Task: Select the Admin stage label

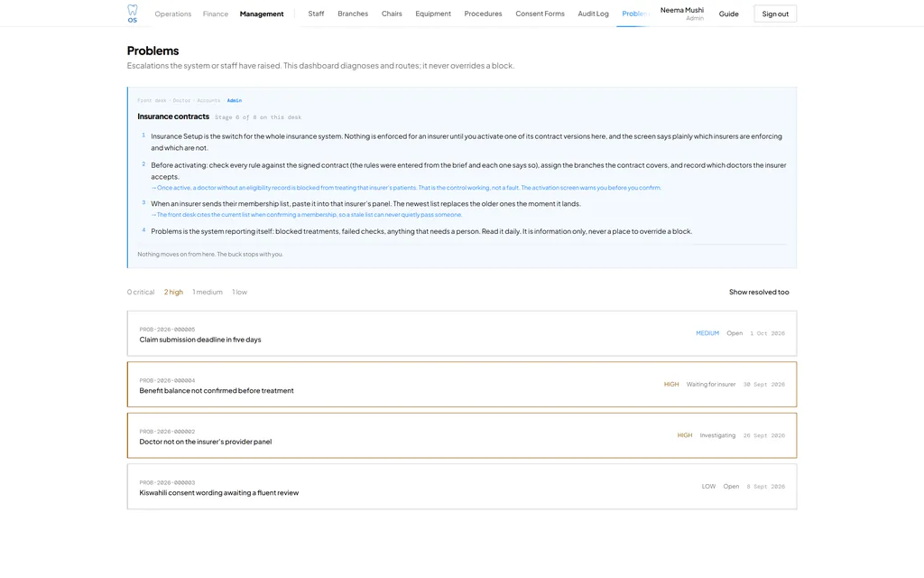Action: coord(235,100)
